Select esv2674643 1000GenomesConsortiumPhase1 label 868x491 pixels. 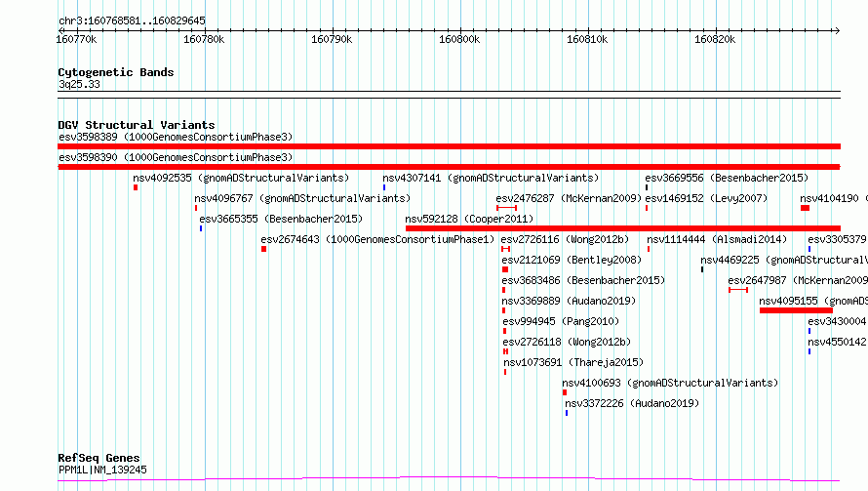[377, 239]
